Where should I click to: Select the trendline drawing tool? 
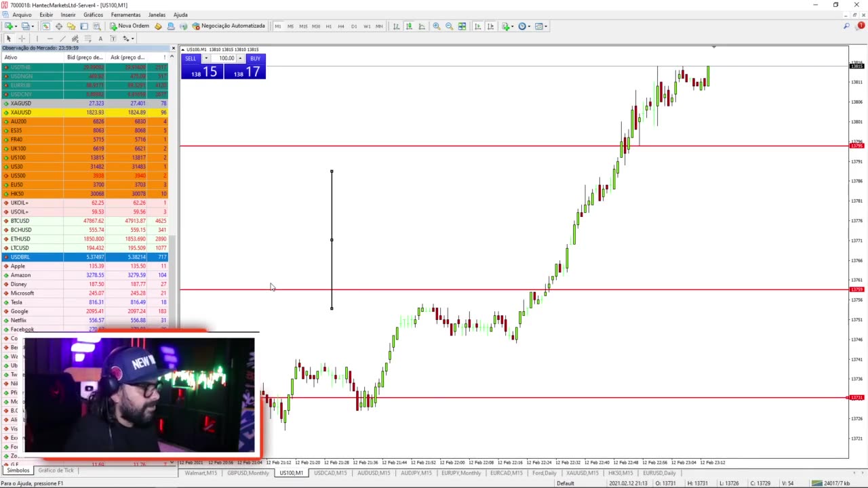pyautogui.click(x=62, y=39)
